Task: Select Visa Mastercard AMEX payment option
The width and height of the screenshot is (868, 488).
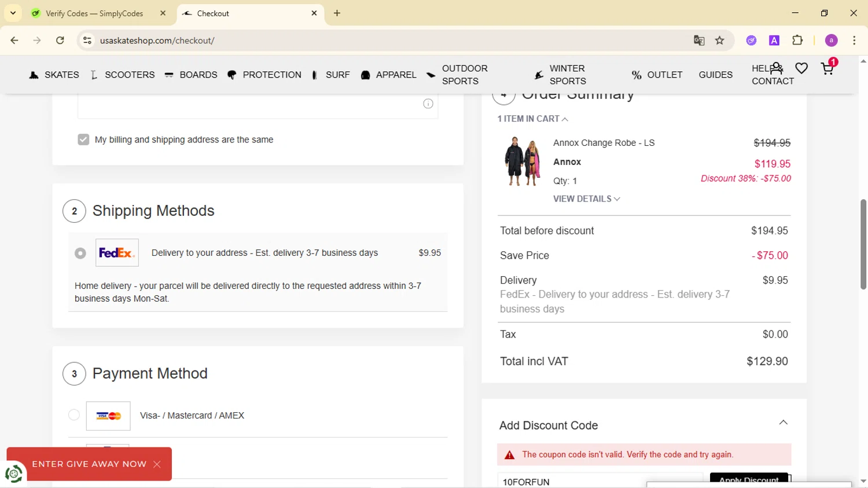Action: pos(73,415)
